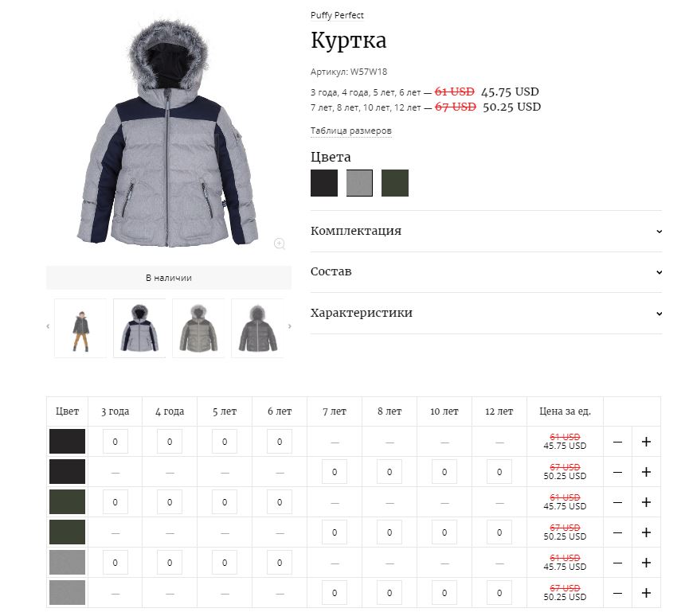Increase quantity in first black color row
The image size is (681, 616).
[646, 442]
